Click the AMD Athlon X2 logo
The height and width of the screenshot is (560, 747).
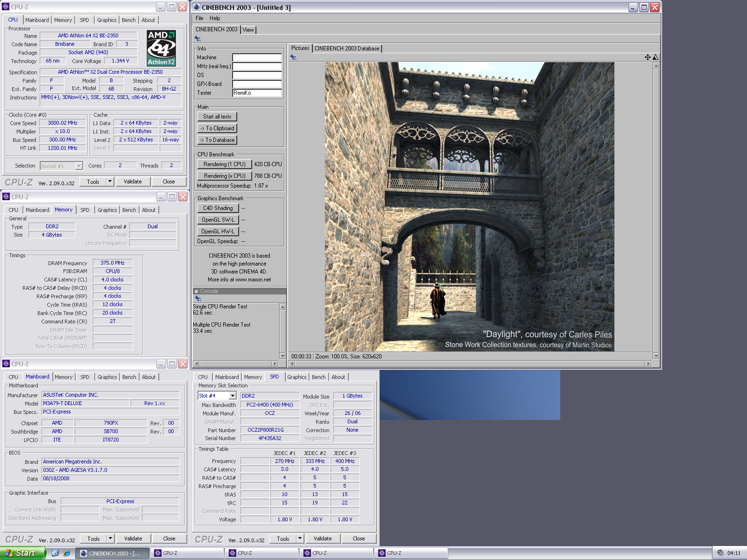pyautogui.click(x=161, y=48)
